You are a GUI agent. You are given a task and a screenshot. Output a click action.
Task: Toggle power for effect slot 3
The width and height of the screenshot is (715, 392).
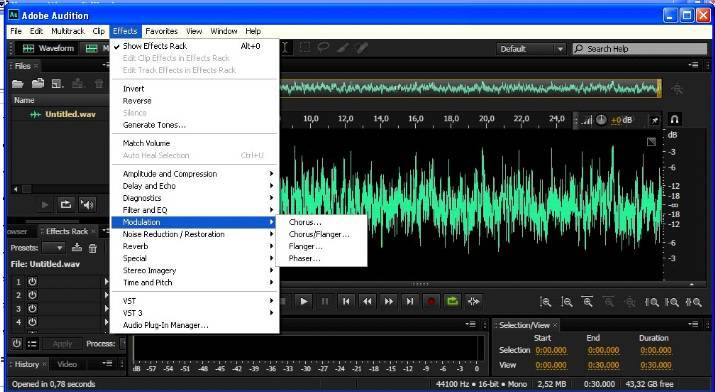pyautogui.click(x=32, y=309)
